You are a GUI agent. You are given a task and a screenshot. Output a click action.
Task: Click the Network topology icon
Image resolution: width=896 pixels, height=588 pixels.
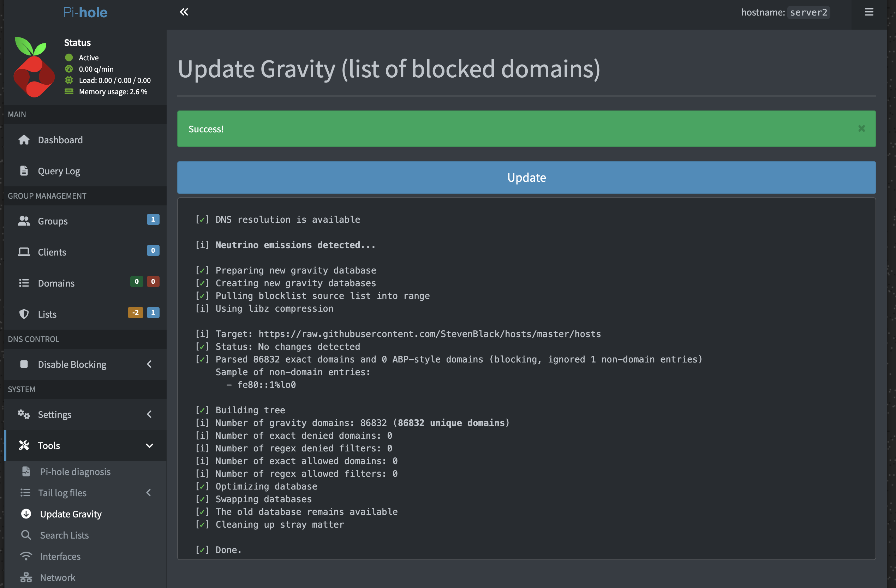click(x=26, y=577)
